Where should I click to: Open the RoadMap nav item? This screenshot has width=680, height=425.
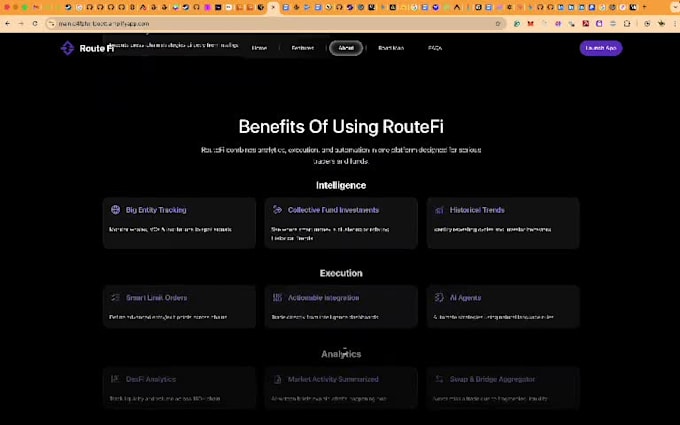[391, 48]
